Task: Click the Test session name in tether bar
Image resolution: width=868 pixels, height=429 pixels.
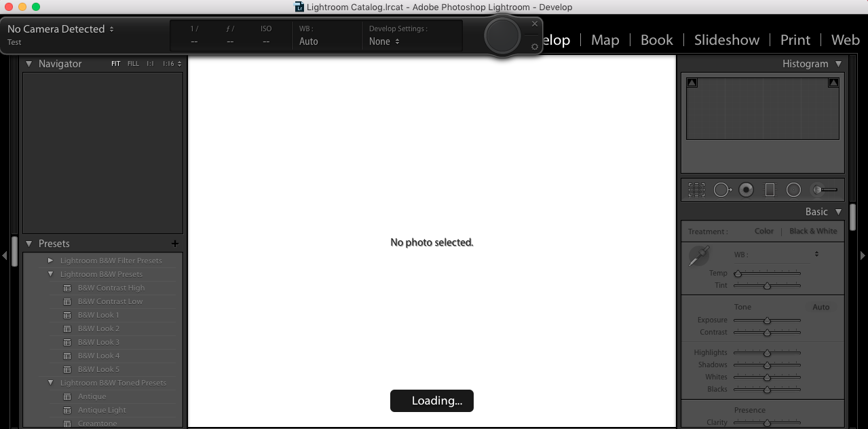Action: pos(14,42)
